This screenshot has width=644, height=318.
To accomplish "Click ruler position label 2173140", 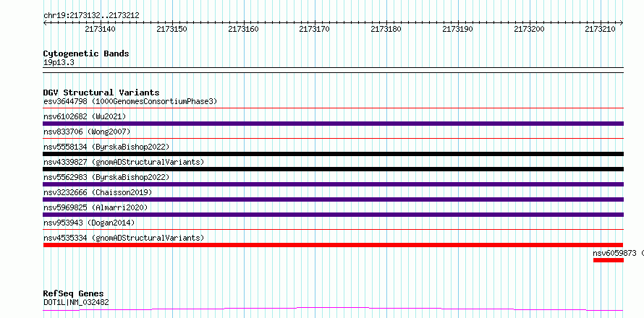I will click(100, 29).
